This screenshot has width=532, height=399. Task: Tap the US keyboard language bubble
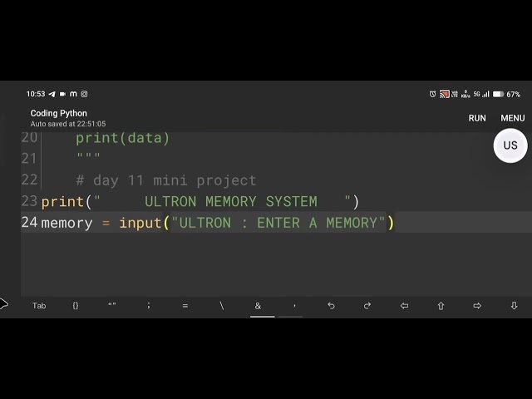(x=510, y=145)
